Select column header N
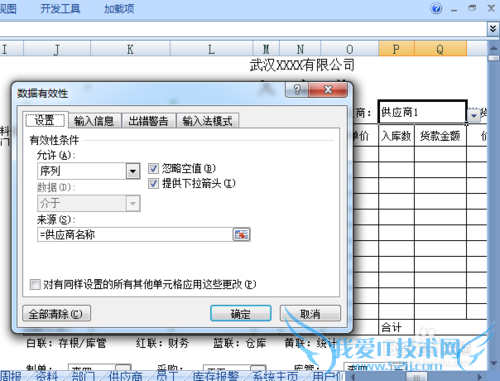Viewport: 500px width, 381px height. [300, 49]
